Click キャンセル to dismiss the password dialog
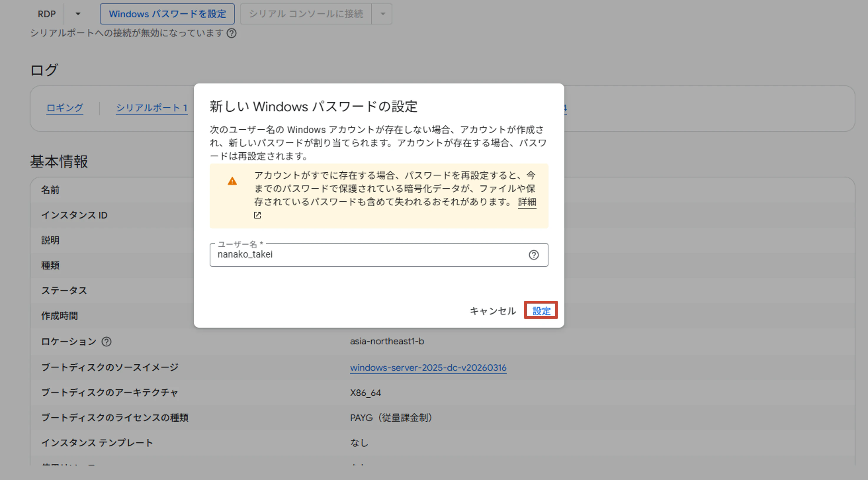 coord(493,311)
